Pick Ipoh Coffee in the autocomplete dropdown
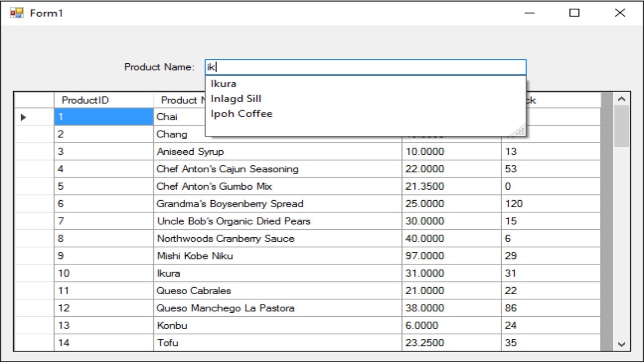 click(x=242, y=114)
